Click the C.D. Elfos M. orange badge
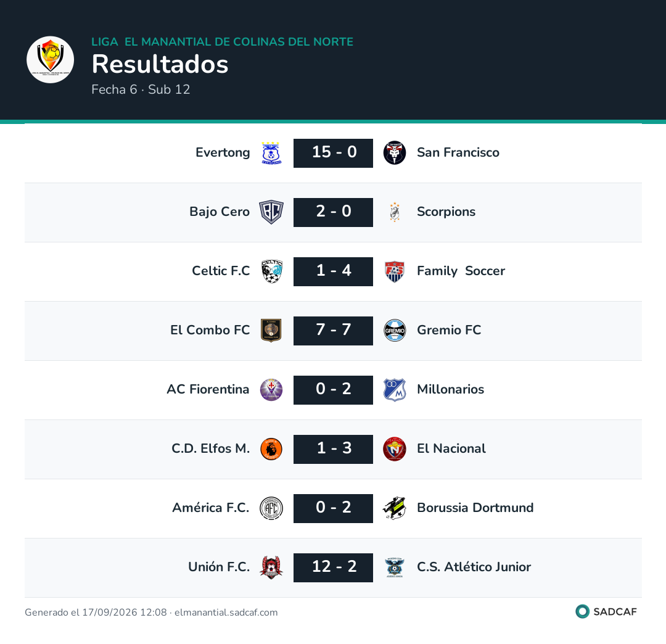Image resolution: width=666 pixels, height=644 pixels. [271, 449]
